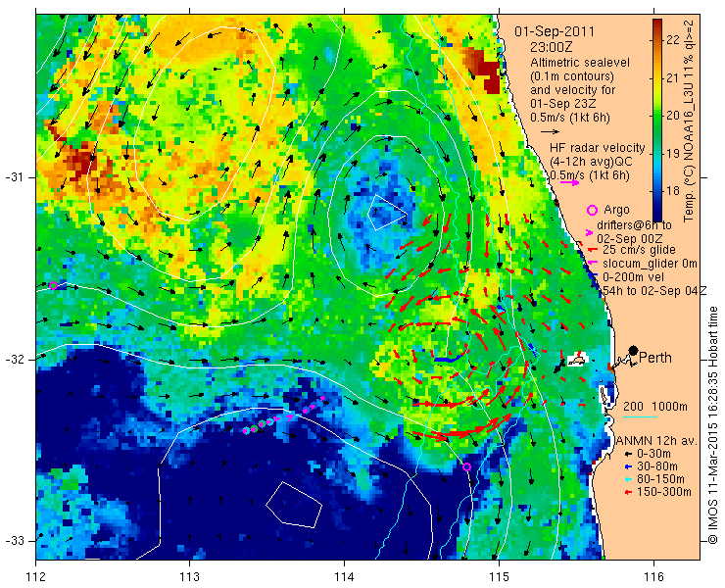
Task: Click the 19 tick on the color bar
Action: coord(673,153)
